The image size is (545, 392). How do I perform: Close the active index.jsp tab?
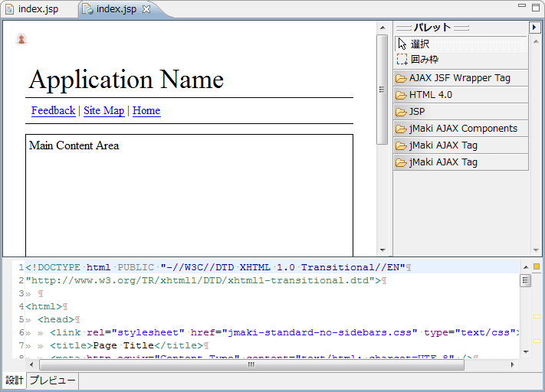pos(146,9)
